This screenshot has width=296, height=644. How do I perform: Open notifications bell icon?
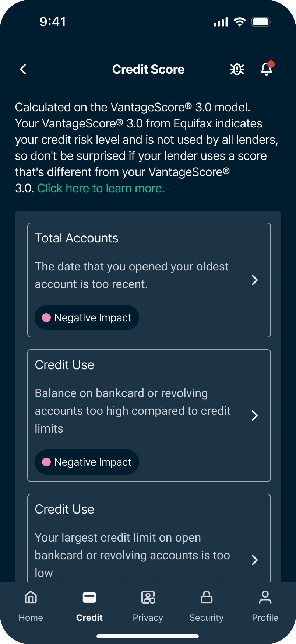[x=267, y=69]
